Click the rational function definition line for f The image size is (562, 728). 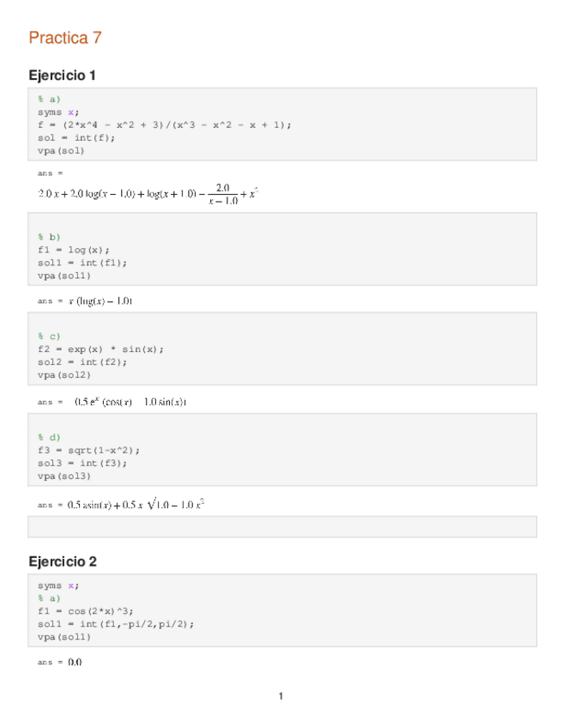165,124
